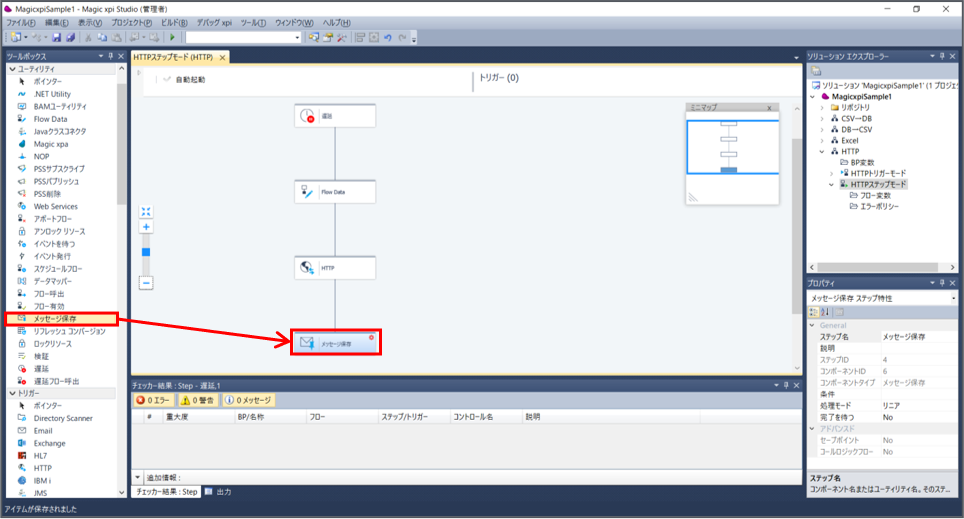
Task: Pick Directory Scanner trigger in toolbox
Action: coord(63,417)
